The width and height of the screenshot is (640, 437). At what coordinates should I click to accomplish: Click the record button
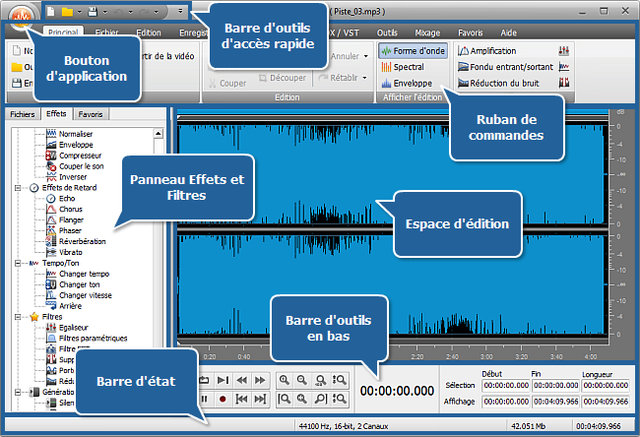pos(222,399)
